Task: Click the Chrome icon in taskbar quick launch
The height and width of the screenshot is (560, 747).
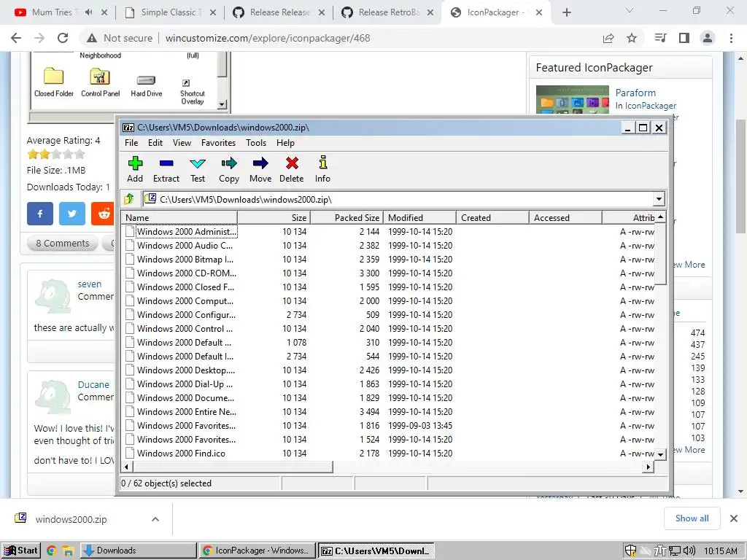Action: coord(52,551)
